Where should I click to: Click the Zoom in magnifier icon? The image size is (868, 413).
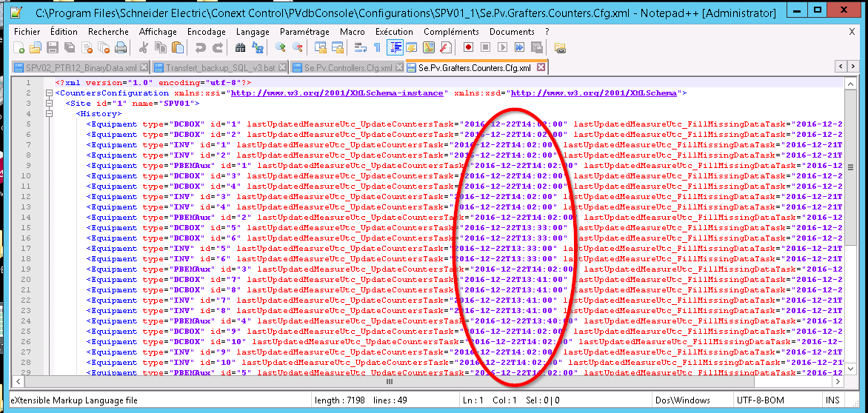click(x=281, y=48)
